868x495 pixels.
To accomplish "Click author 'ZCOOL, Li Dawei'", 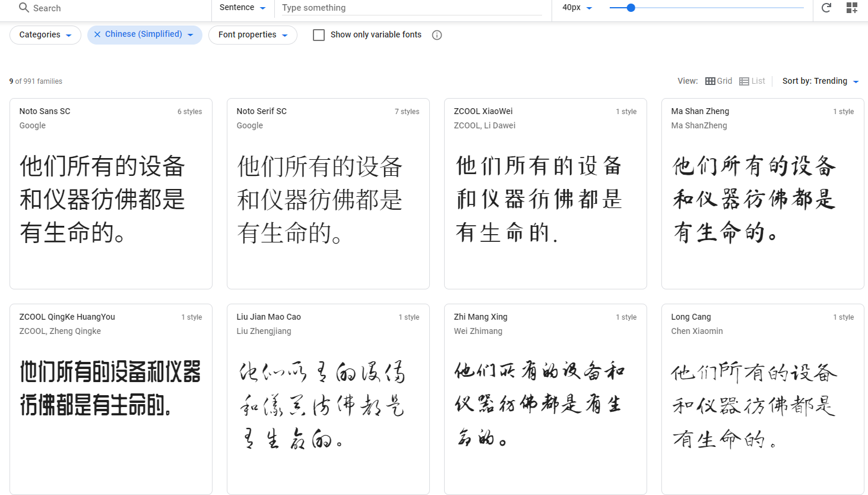I will (x=484, y=125).
